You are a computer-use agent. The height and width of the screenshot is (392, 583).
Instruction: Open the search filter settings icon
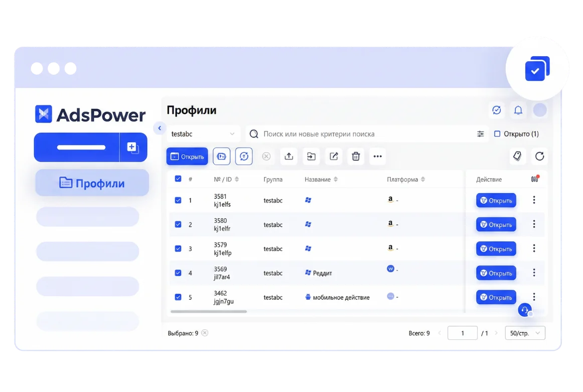[481, 134]
